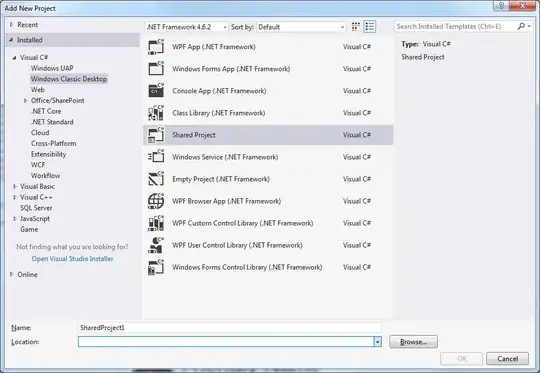Focus the project Name field
This screenshot has height=373, width=540.
click(230, 328)
